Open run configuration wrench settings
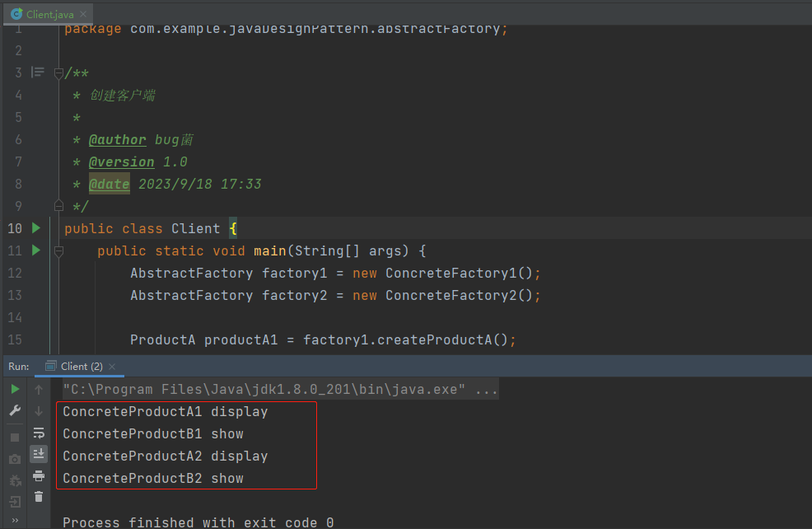Screen dimensions: 812x529 pyautogui.click(x=15, y=411)
